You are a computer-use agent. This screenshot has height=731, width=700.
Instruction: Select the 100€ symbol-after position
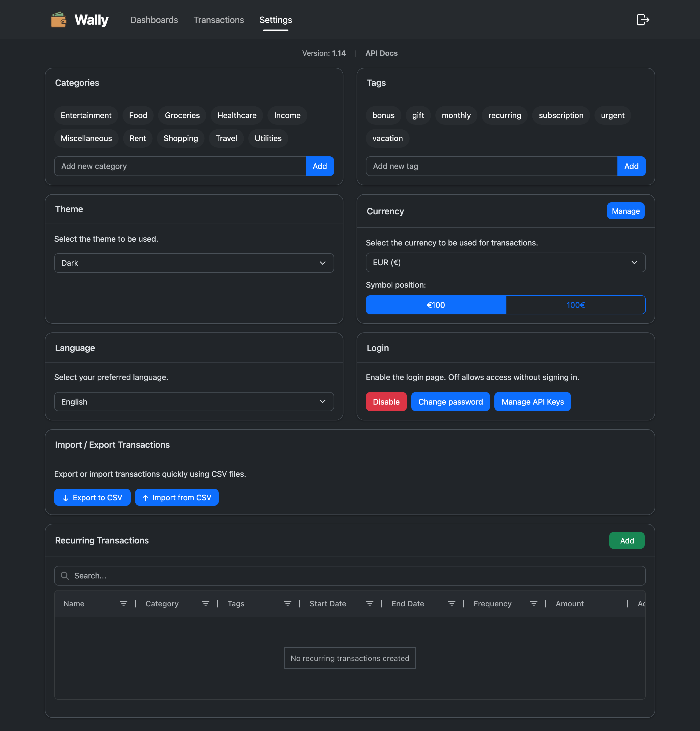[x=575, y=305]
